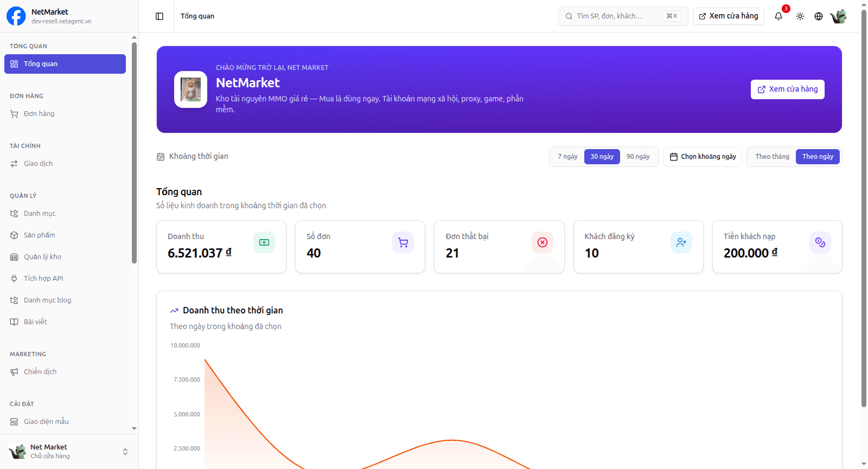Open Chiến dịch in the sidebar
This screenshot has width=868, height=469.
65,372
